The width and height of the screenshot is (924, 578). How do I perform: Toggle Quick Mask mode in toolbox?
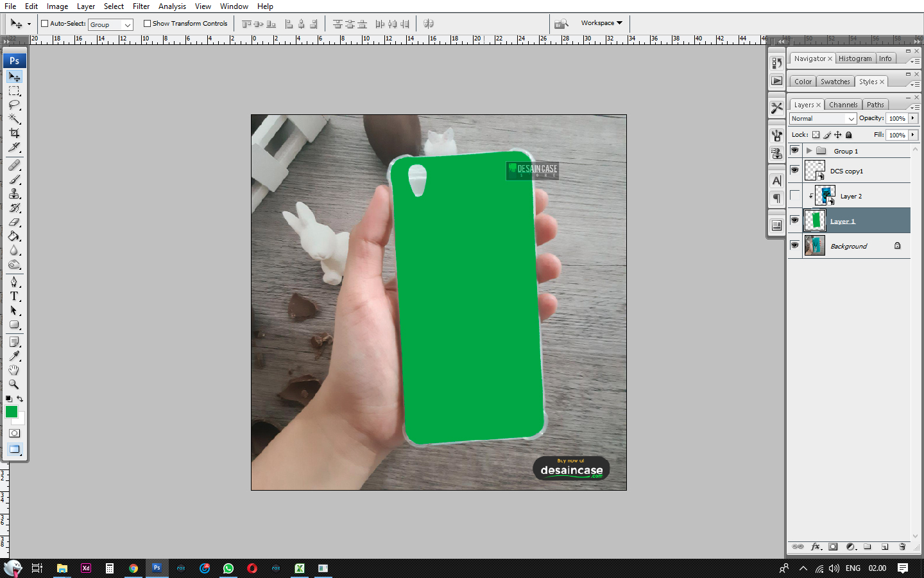point(14,433)
